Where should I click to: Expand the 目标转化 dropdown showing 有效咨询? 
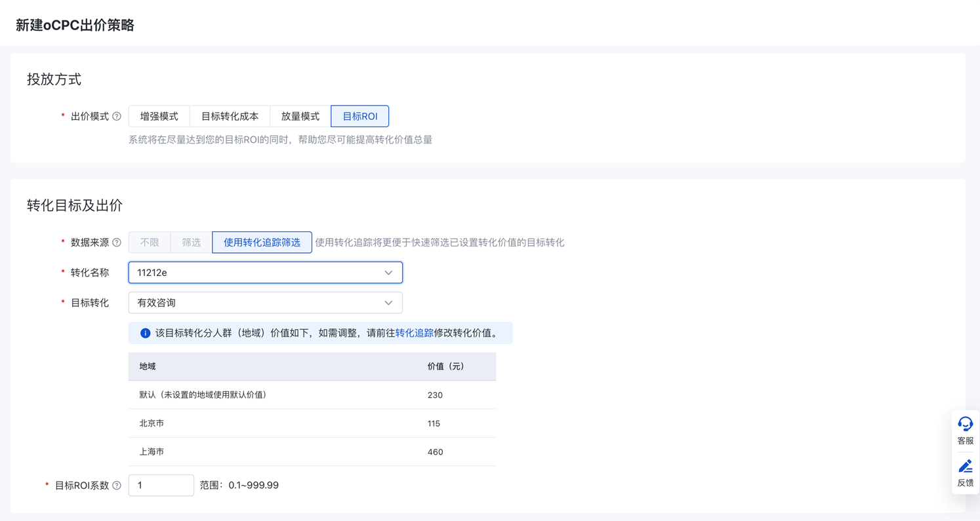coord(265,303)
